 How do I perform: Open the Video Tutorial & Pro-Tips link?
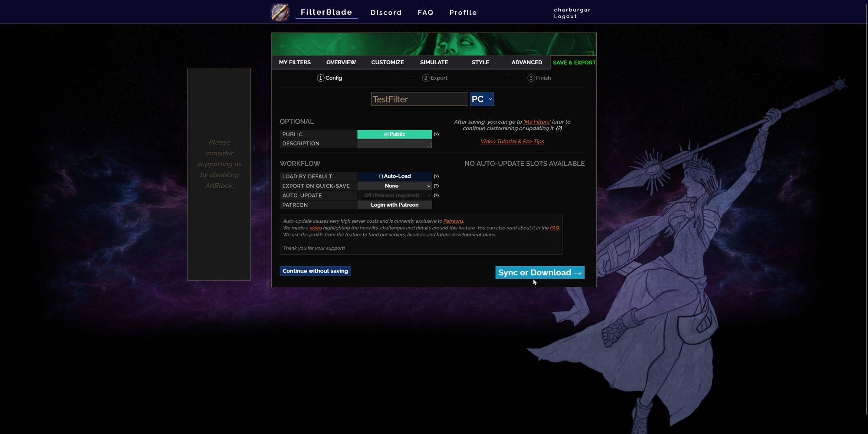point(512,141)
